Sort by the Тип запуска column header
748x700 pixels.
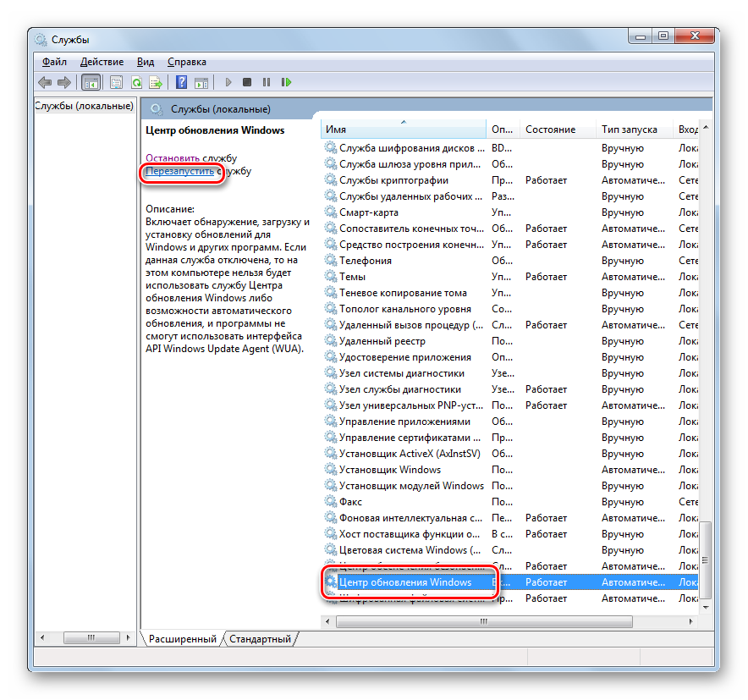tap(629, 130)
